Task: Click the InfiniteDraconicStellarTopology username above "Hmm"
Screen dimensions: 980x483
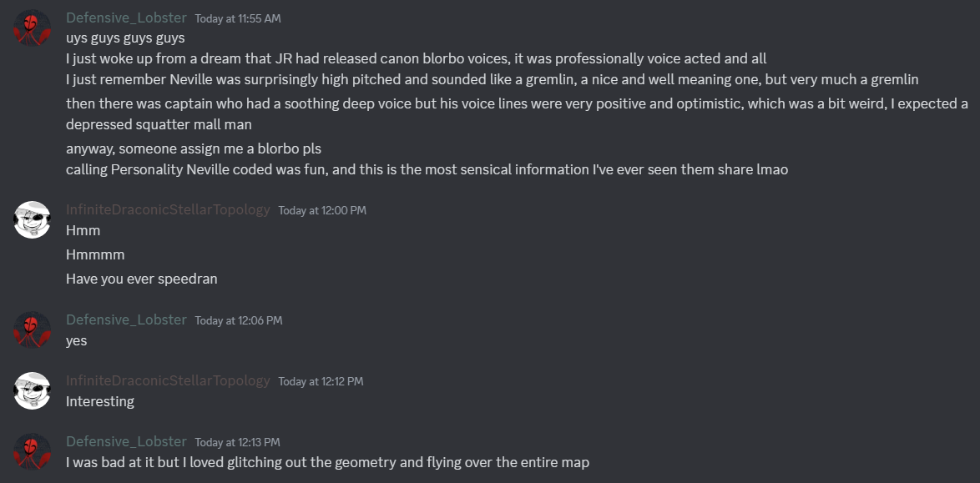Action: click(x=168, y=209)
